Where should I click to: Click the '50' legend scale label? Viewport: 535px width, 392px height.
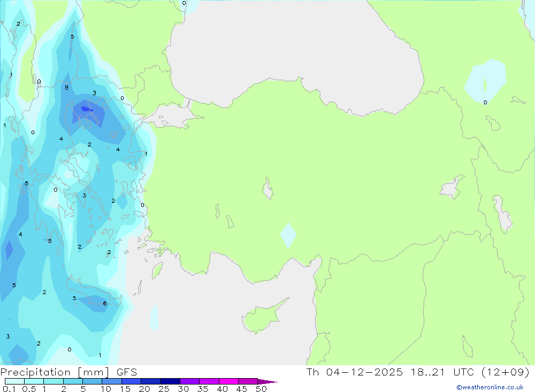click(x=261, y=389)
